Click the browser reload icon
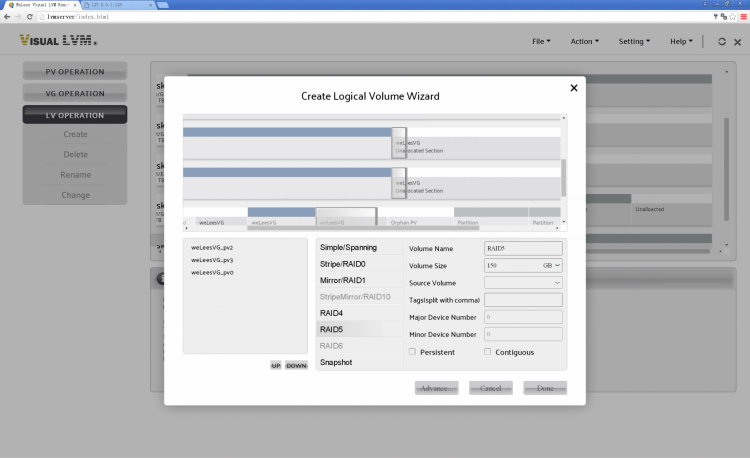The height and width of the screenshot is (458, 750). pyautogui.click(x=32, y=17)
